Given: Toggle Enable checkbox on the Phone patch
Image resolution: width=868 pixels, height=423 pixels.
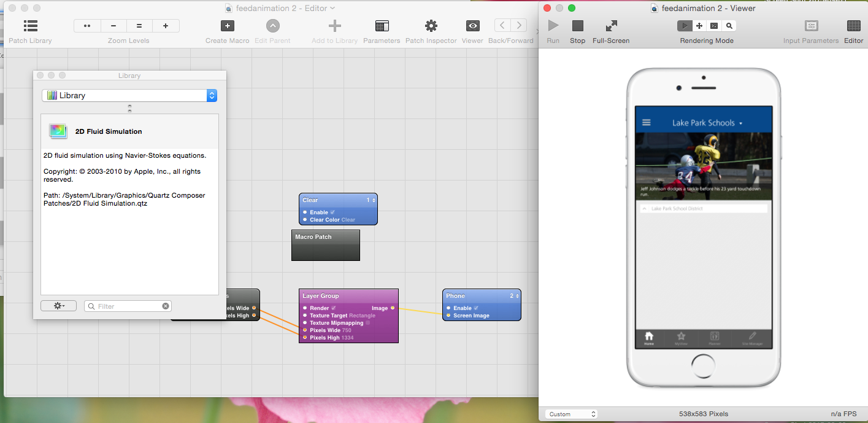Looking at the screenshot, I should pyautogui.click(x=476, y=308).
